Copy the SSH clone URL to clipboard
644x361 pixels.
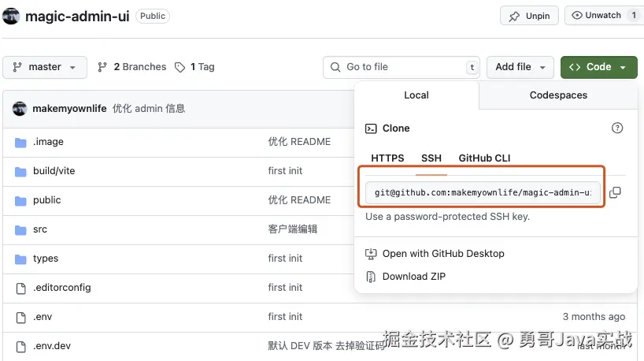click(615, 192)
